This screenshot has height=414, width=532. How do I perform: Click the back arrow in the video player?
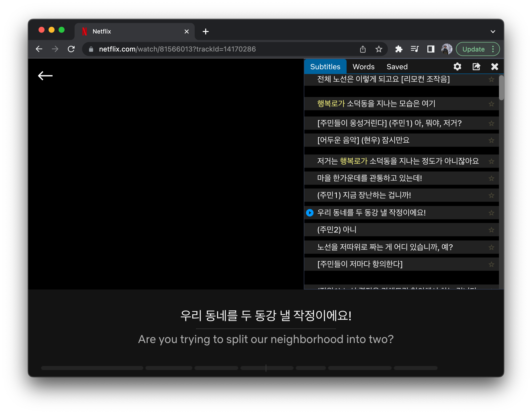pos(45,76)
